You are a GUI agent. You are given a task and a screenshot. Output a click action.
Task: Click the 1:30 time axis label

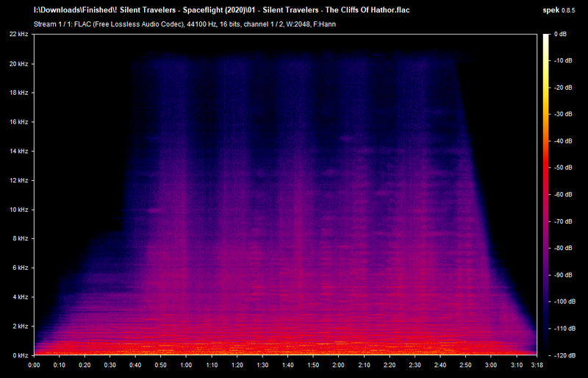click(262, 365)
